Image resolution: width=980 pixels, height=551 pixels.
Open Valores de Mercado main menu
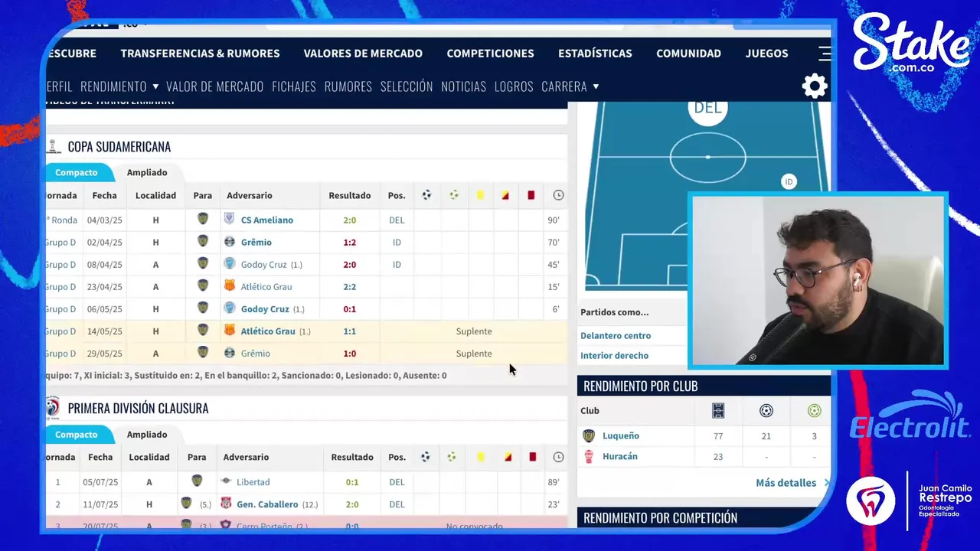tap(363, 53)
